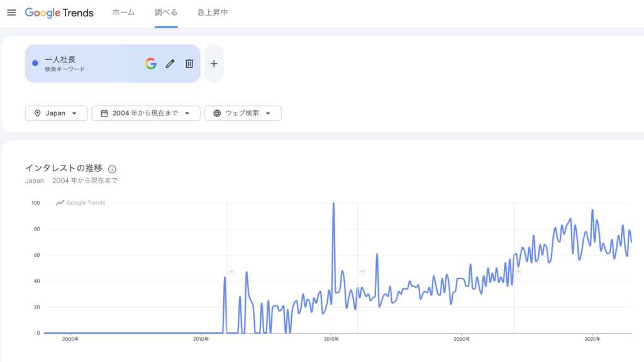The height and width of the screenshot is (362, 644).
Task: Click the 検索キーワード label
Action: pyautogui.click(x=65, y=69)
